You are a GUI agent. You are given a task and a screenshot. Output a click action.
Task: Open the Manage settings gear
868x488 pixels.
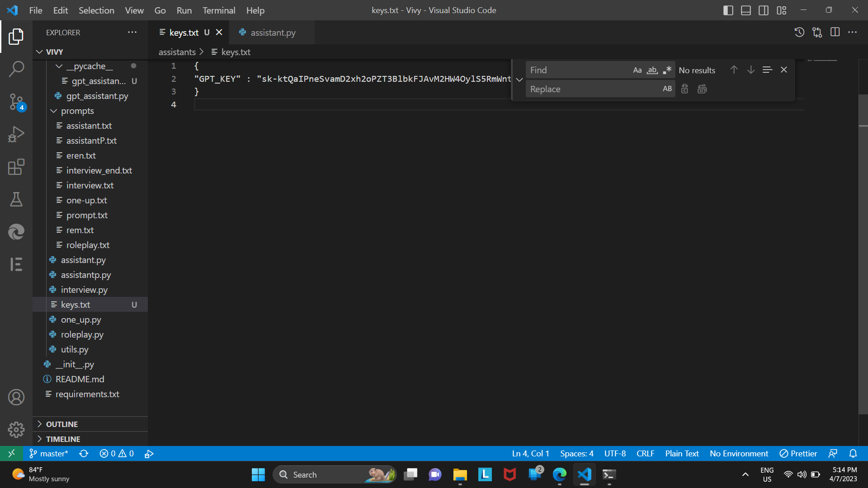click(x=16, y=430)
